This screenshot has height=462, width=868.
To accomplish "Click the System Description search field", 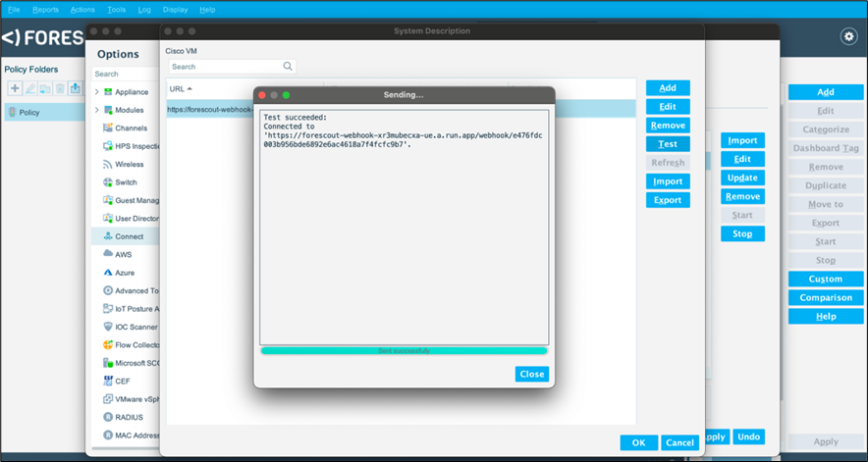I will [x=232, y=67].
